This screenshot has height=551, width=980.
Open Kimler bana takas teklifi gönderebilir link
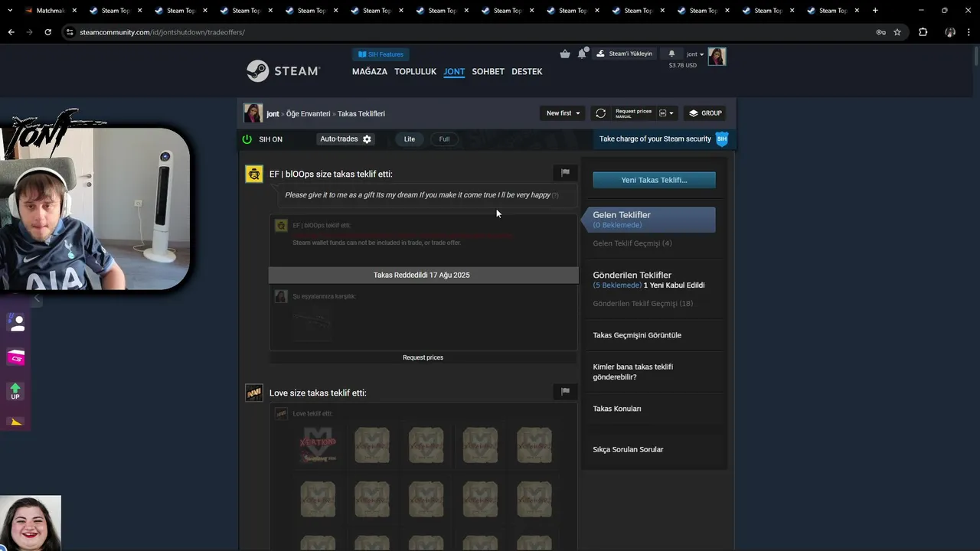[x=633, y=372]
